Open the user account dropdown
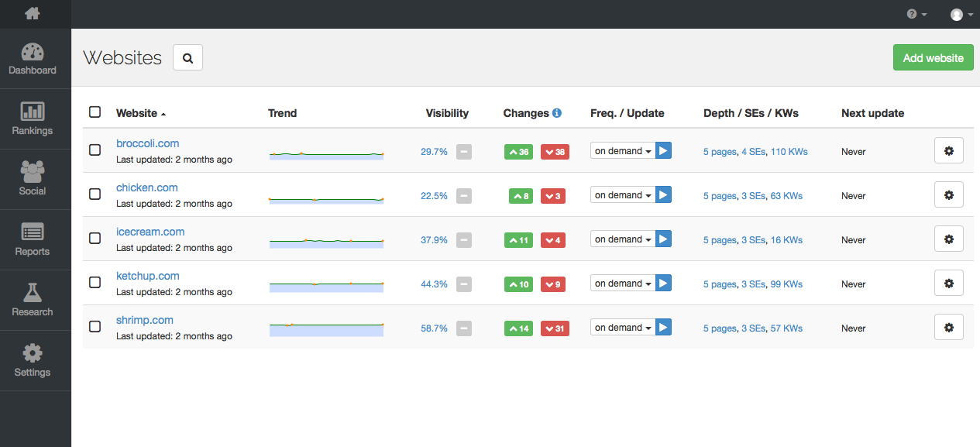 coord(961,14)
